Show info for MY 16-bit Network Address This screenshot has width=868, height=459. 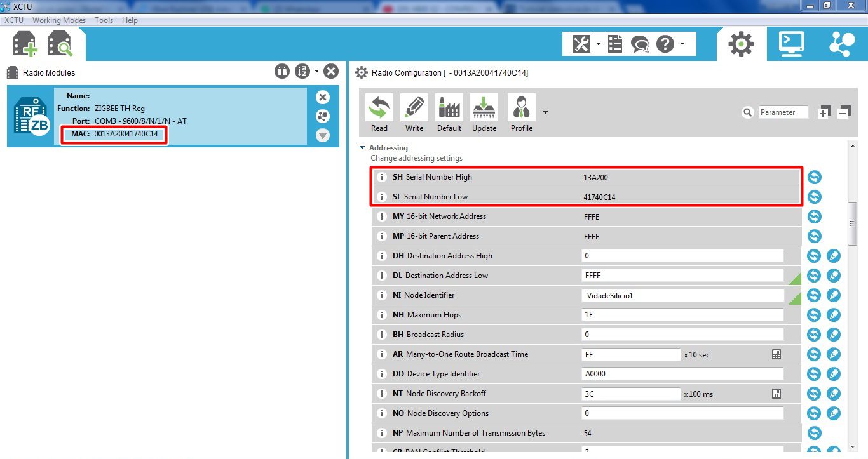(x=382, y=216)
